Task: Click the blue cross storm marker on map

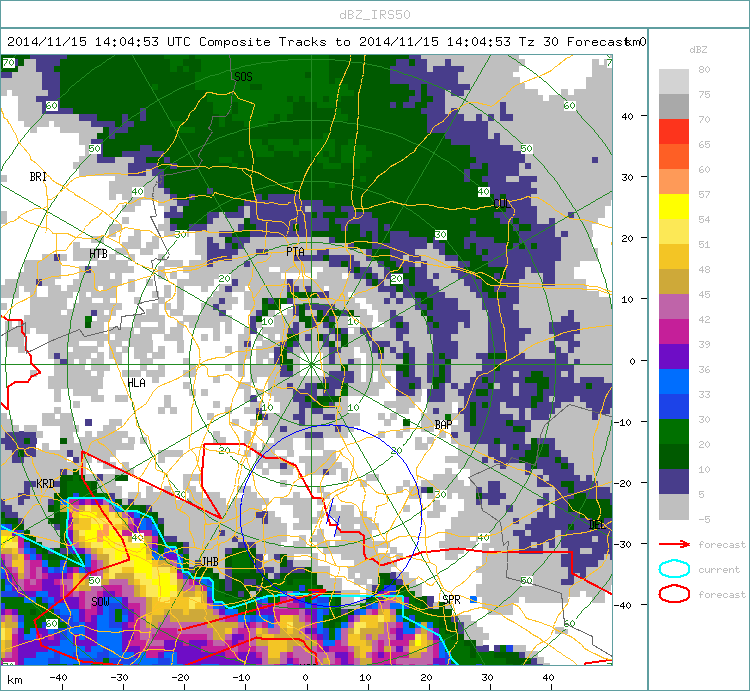Action: tap(333, 519)
